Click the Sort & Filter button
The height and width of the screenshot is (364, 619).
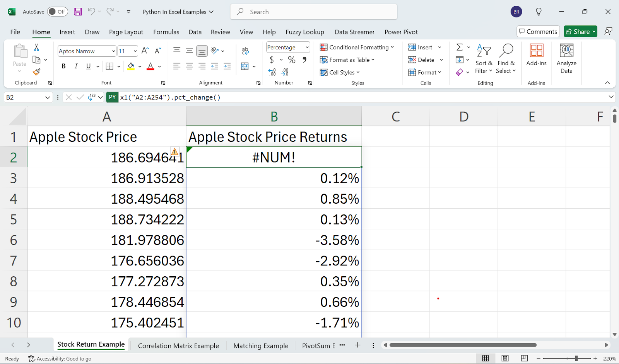tap(484, 58)
